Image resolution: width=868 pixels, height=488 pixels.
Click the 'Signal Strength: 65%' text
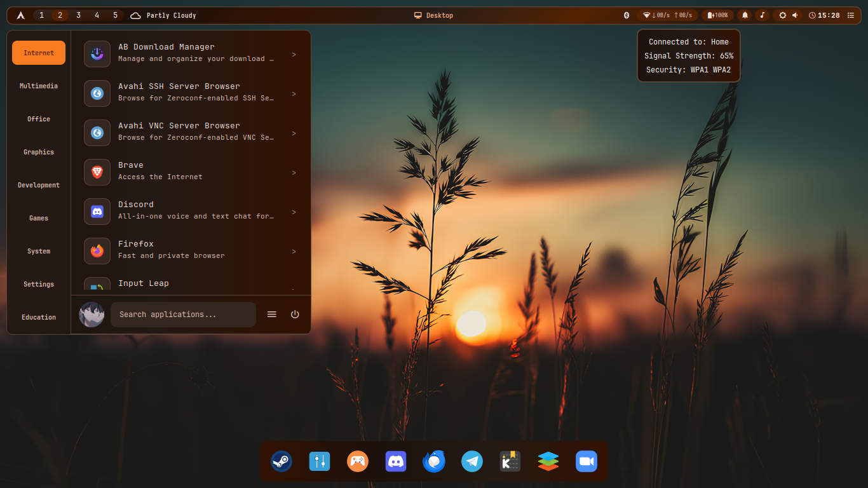pyautogui.click(x=689, y=56)
